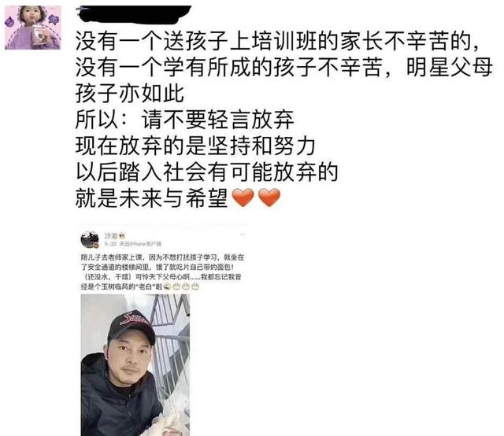504x436 pixels.
Task: Open the 沙溢 username link
Action: click(x=111, y=236)
